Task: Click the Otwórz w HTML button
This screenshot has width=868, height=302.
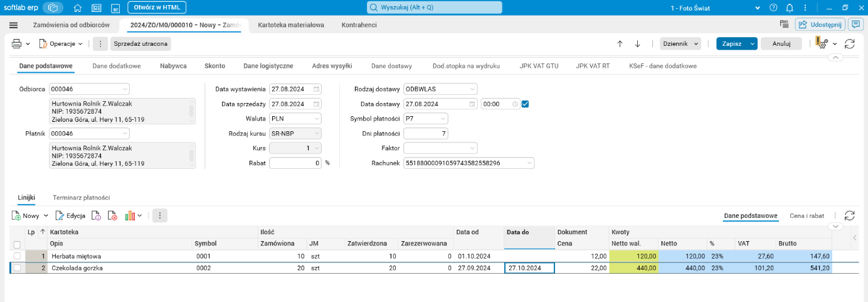Action: pyautogui.click(x=157, y=8)
